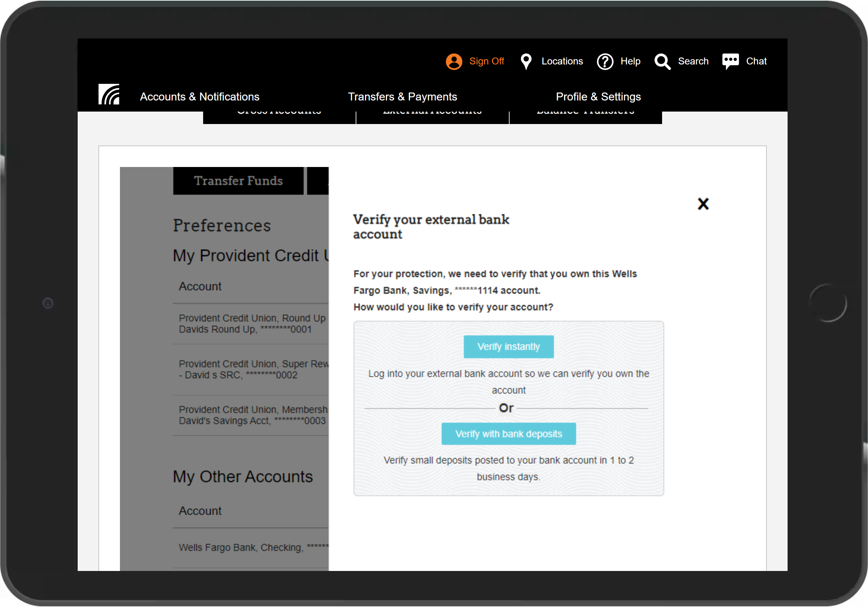This screenshot has width=868, height=607.
Task: Click the Help question mark icon
Action: [x=605, y=61]
